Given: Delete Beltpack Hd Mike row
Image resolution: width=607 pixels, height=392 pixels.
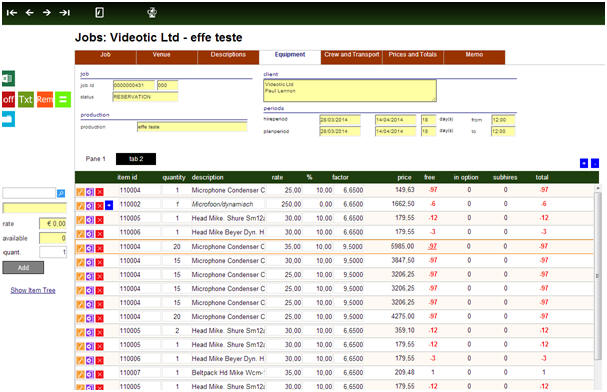Looking at the screenshot, I should pyautogui.click(x=99, y=374).
